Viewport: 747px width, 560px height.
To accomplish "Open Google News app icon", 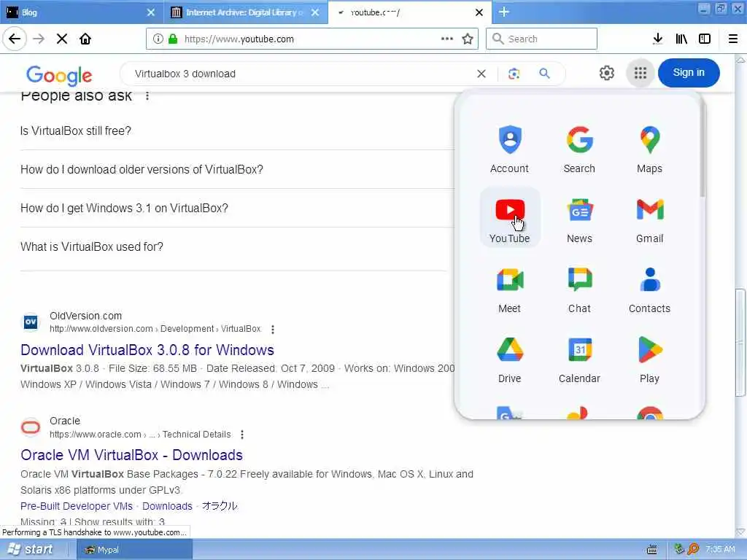I will pyautogui.click(x=579, y=219).
